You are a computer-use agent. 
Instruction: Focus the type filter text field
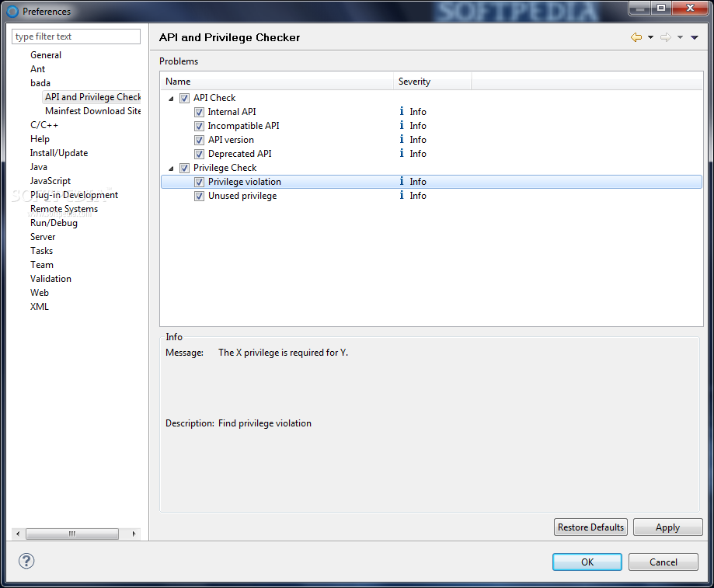coord(76,37)
